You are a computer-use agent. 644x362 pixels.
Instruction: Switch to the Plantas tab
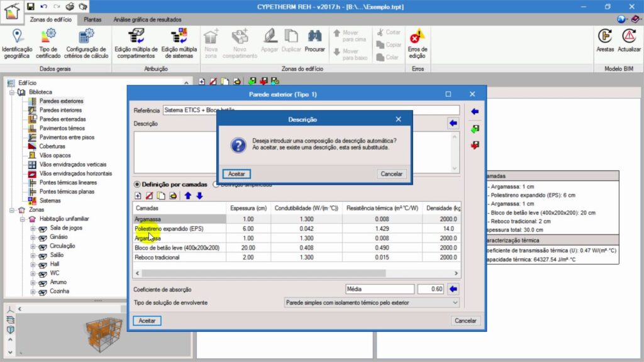click(92, 19)
